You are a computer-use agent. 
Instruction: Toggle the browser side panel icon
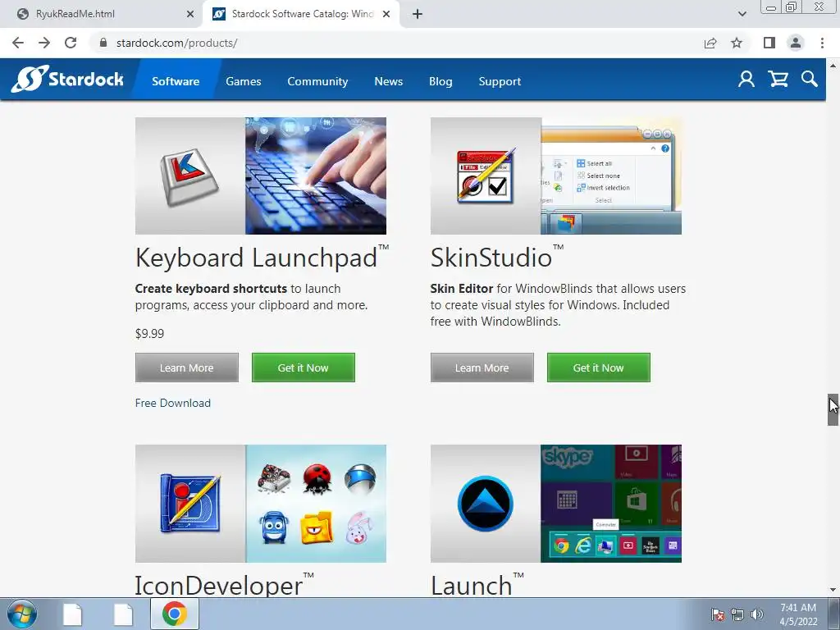click(769, 43)
